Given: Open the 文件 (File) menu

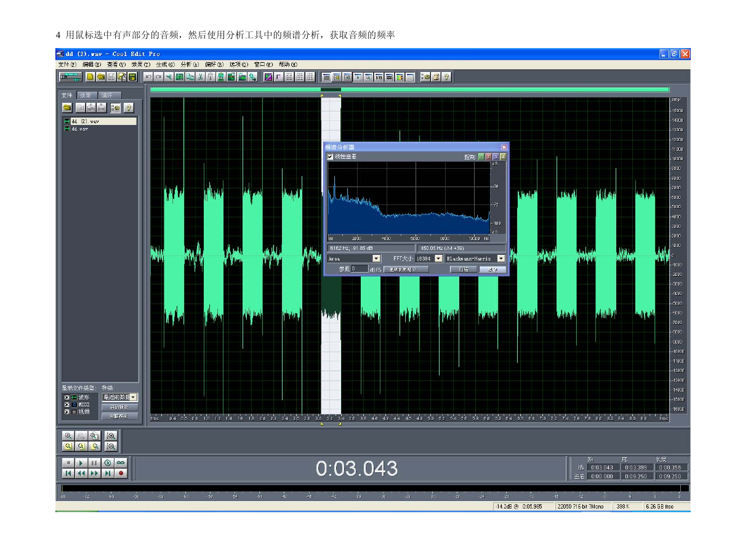Looking at the screenshot, I should tap(67, 64).
